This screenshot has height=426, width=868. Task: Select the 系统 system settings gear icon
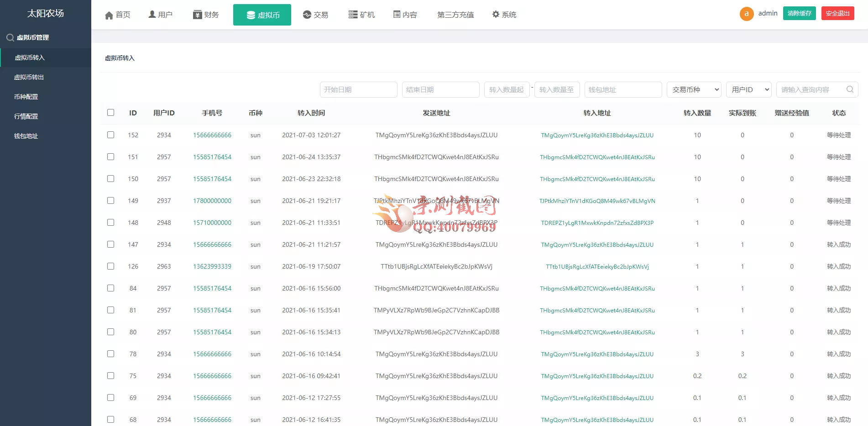coord(496,14)
